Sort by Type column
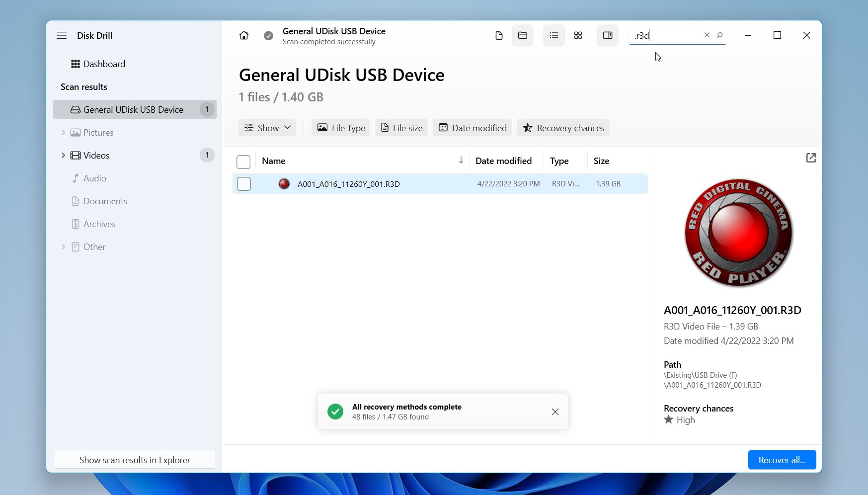Screen dimensions: 868x495 (559, 161)
